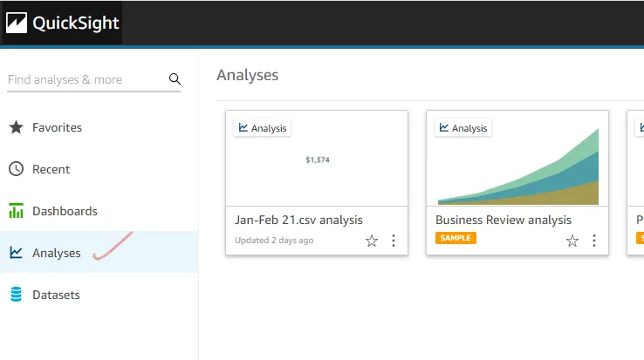Click the Recent clock icon
The height and width of the screenshot is (360, 644).
16,169
